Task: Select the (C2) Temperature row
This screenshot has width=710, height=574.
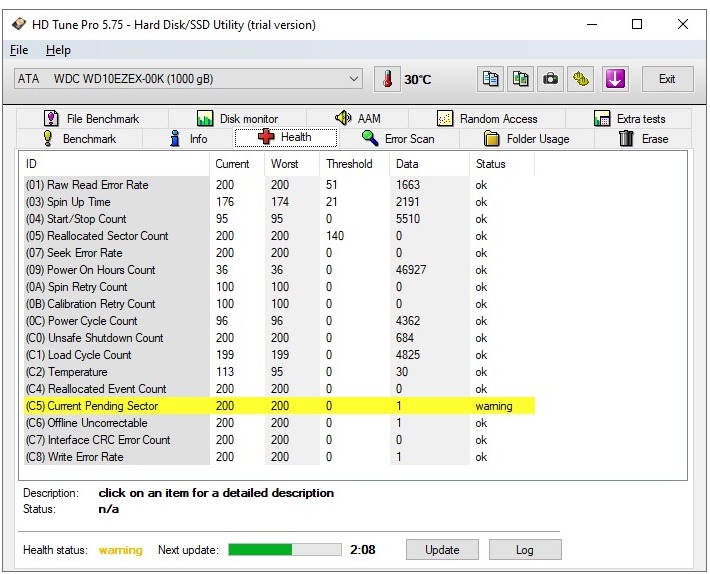Action: (x=279, y=372)
